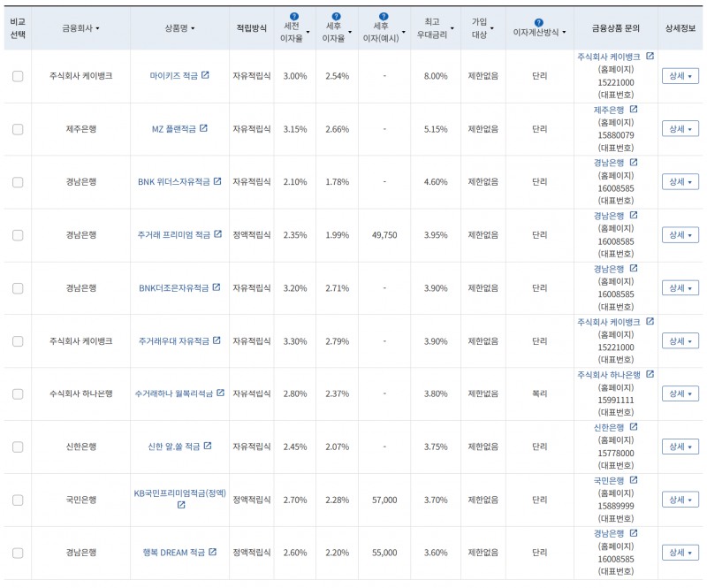This screenshot has height=588, width=707.
Task: Expand 상세 details for 주거래우대 자유적금
Action: tap(680, 340)
